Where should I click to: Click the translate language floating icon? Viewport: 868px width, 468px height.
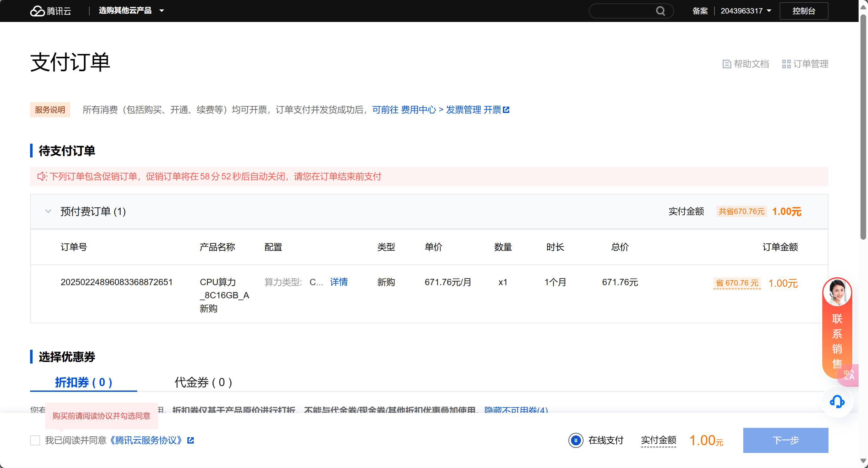pyautogui.click(x=849, y=375)
